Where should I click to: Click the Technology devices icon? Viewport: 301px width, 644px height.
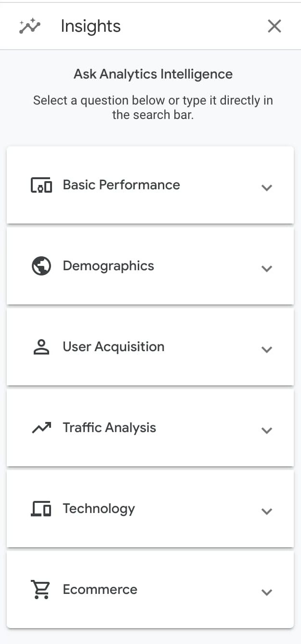click(41, 509)
